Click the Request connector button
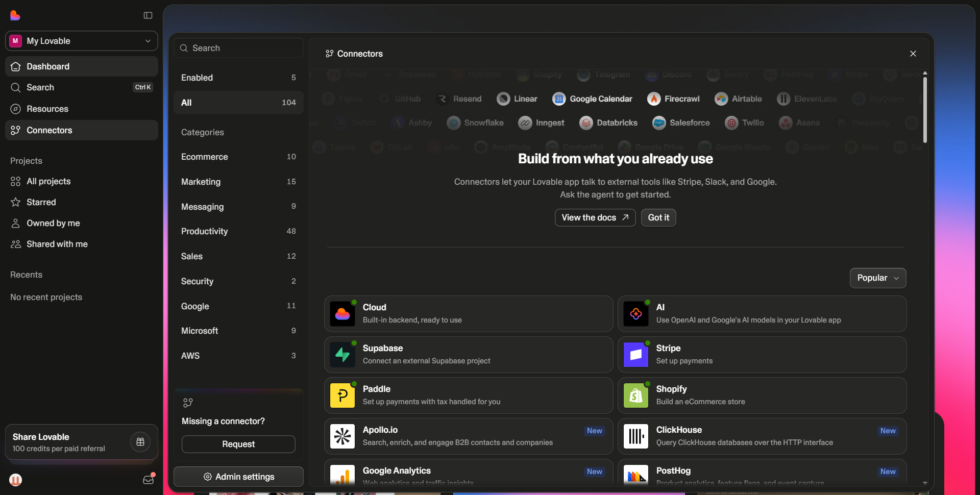Image resolution: width=980 pixels, height=495 pixels. coord(238,444)
